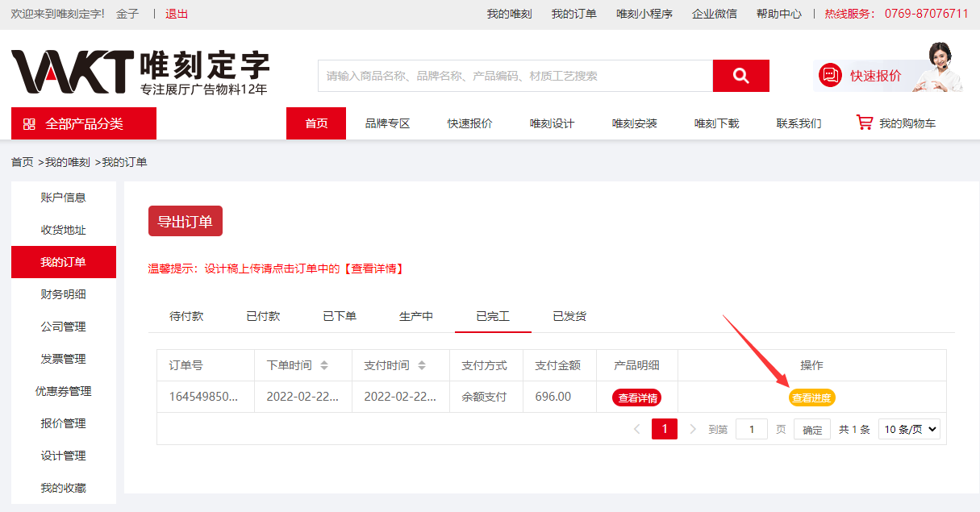Open 收货地址 in the sidebar
This screenshot has height=512, width=980.
pos(64,230)
